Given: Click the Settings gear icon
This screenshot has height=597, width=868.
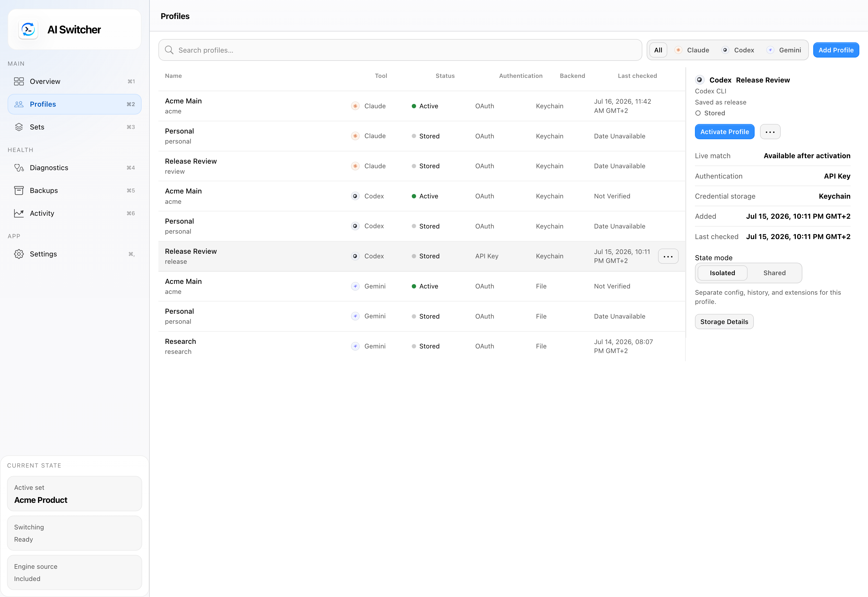Looking at the screenshot, I should (x=19, y=254).
